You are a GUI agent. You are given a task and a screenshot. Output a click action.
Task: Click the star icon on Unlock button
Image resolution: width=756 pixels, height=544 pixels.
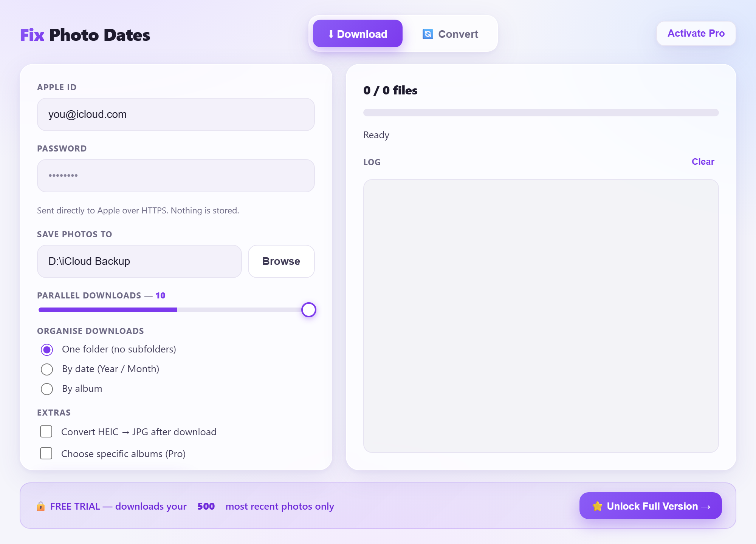pyautogui.click(x=597, y=506)
